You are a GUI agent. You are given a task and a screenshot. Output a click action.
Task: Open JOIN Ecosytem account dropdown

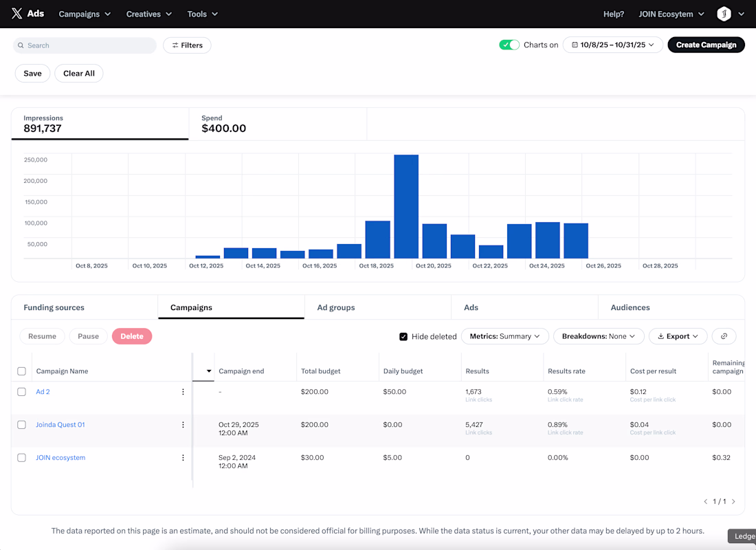point(671,14)
